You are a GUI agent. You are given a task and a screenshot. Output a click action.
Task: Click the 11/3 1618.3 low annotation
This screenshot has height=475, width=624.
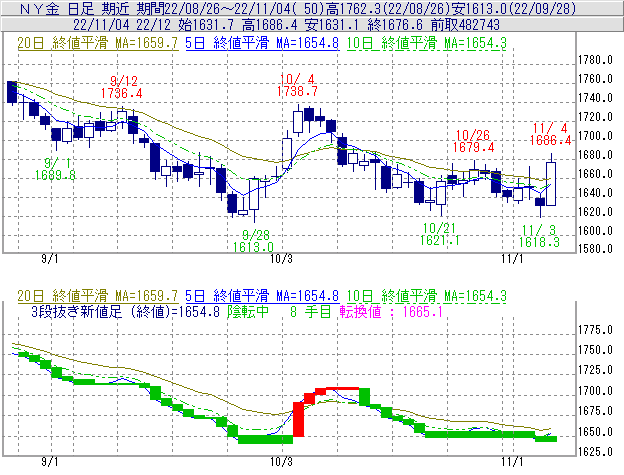pyautogui.click(x=539, y=236)
